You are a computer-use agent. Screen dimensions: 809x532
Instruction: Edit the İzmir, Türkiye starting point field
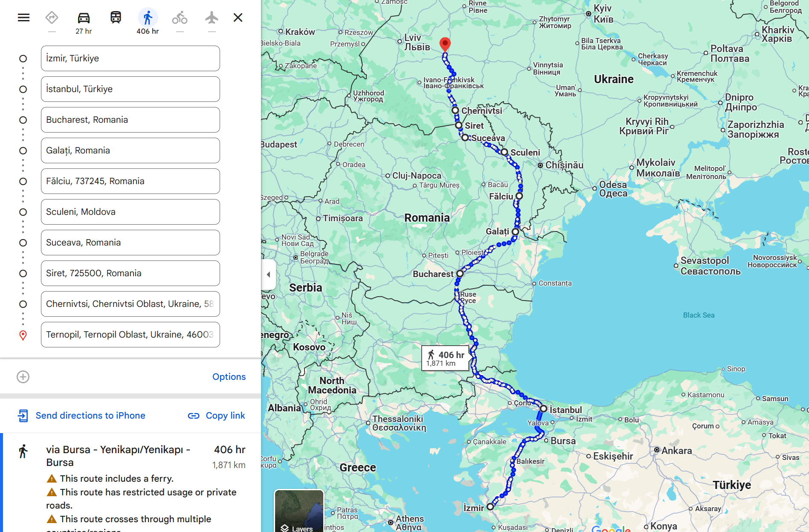point(130,58)
